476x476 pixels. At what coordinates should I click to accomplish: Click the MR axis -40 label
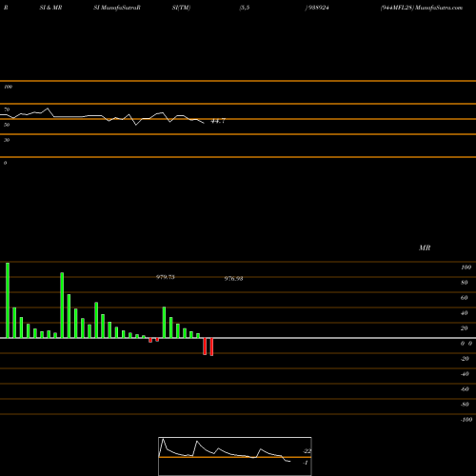pos(465,374)
